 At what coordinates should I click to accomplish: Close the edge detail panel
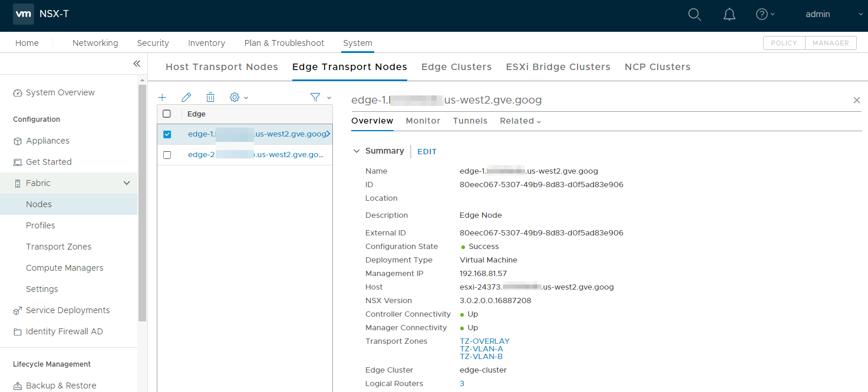click(857, 101)
